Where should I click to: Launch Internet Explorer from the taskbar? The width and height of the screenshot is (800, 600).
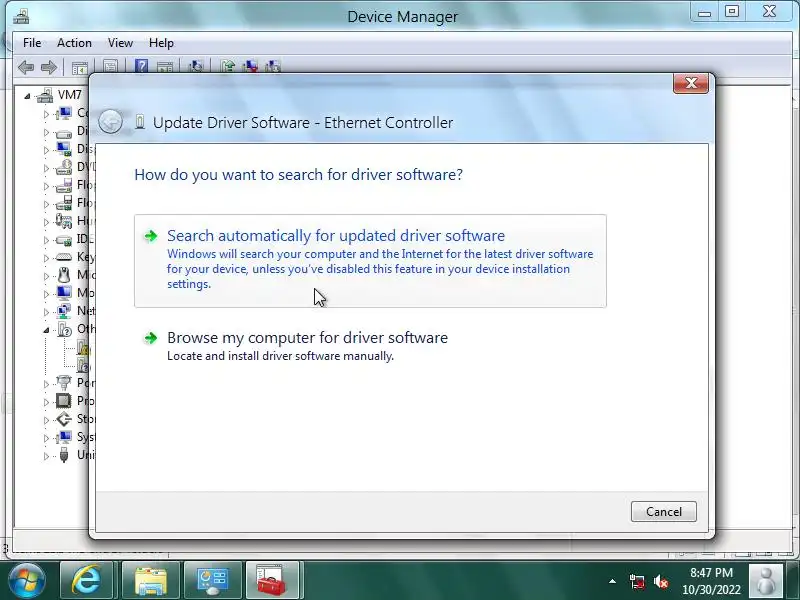pyautogui.click(x=87, y=580)
